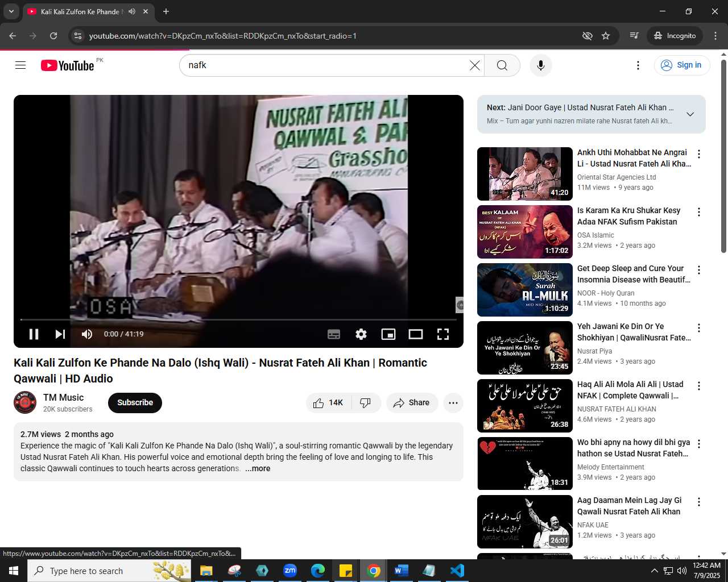Toggle theater mode view
Image resolution: width=728 pixels, height=582 pixels.
point(416,334)
